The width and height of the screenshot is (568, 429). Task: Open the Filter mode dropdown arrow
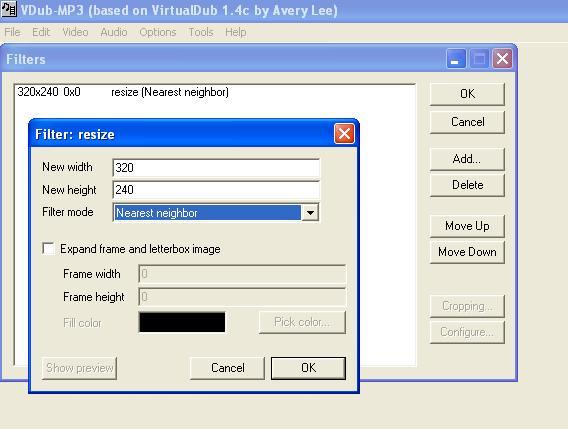click(x=310, y=212)
